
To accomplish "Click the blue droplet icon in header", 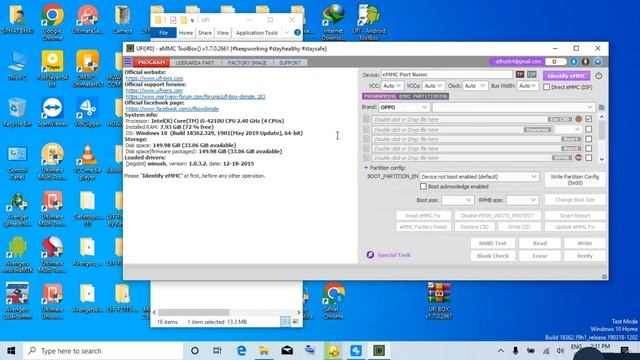I will 573,62.
